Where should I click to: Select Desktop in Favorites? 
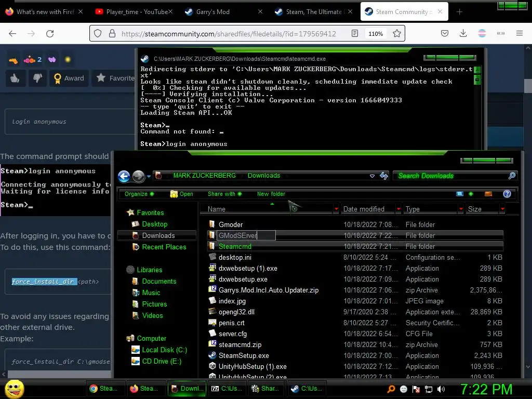[x=154, y=224]
